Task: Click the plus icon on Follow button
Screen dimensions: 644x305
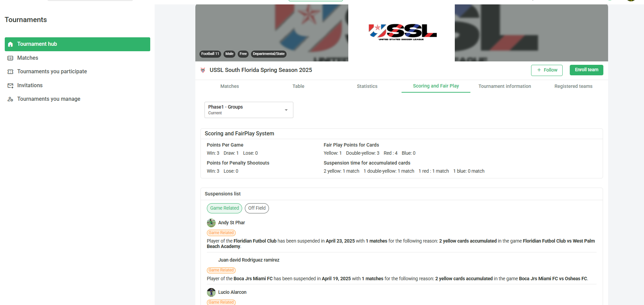Action: (539, 70)
